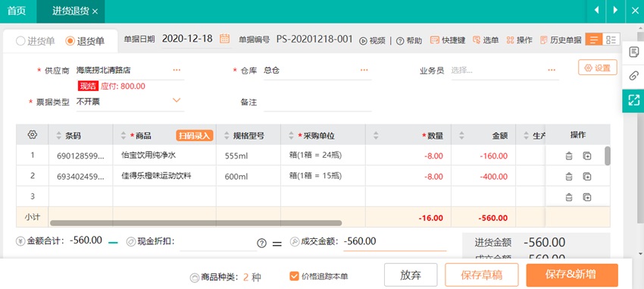
Task: Click the table column settings gear icon
Action: (x=33, y=134)
